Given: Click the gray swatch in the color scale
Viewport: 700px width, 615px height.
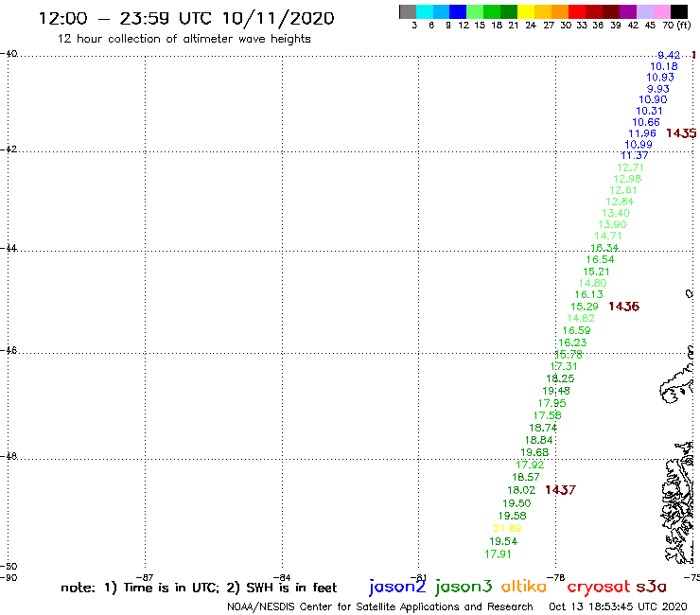Looking at the screenshot, I should tap(408, 11).
